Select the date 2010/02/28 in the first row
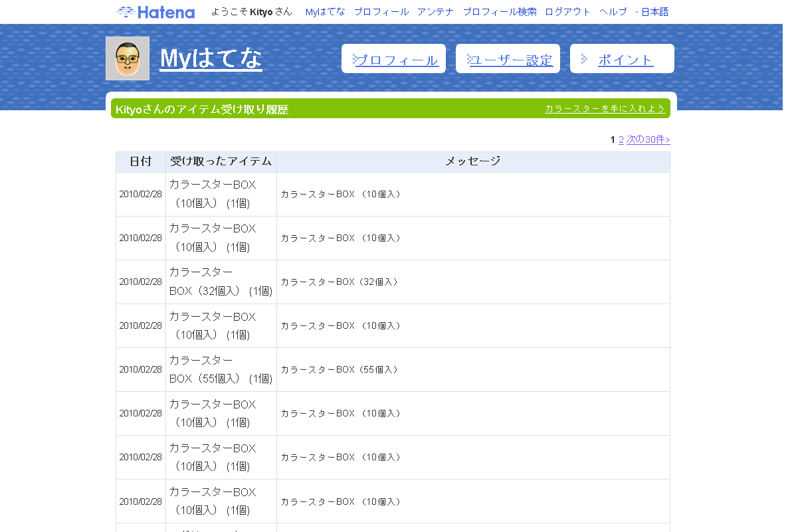This screenshot has height=532, width=794. pyautogui.click(x=141, y=195)
